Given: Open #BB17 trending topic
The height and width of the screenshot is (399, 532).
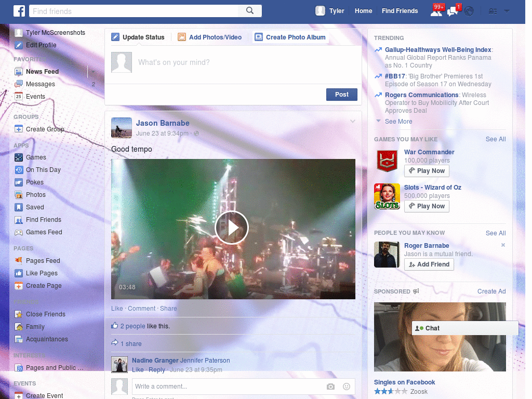Looking at the screenshot, I should pyautogui.click(x=395, y=76).
